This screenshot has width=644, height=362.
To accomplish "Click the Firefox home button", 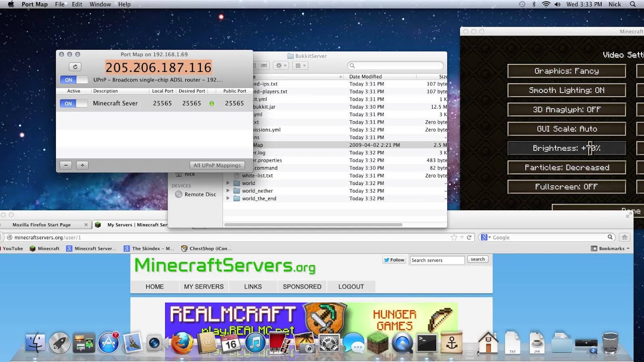I will tap(624, 237).
